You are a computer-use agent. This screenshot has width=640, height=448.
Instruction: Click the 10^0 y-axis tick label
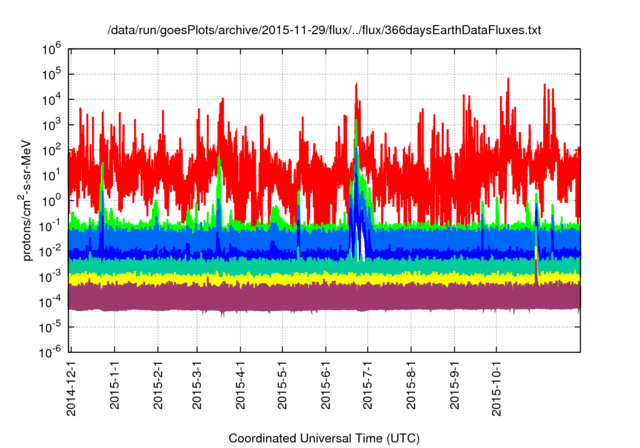(51, 201)
